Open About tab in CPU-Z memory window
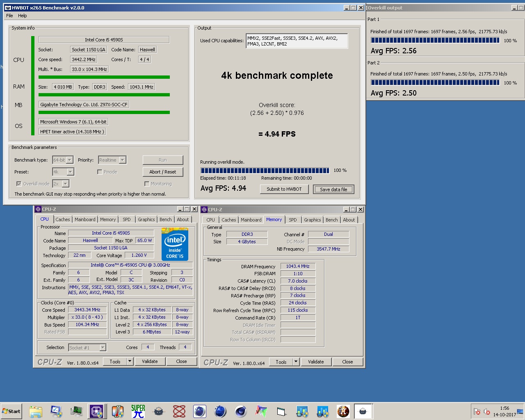525x420 pixels. click(349, 220)
